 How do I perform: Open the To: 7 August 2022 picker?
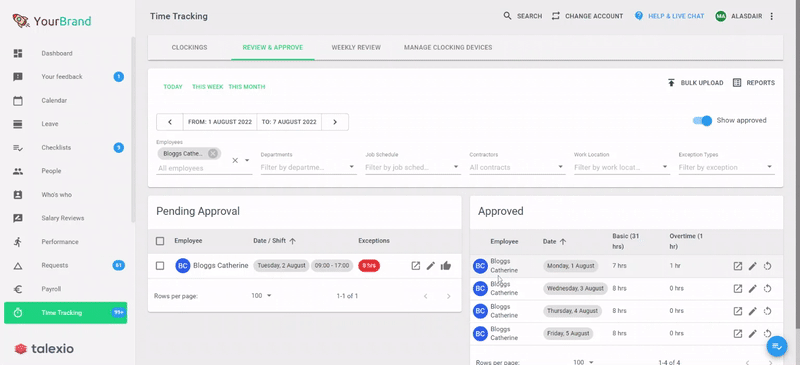(x=289, y=122)
